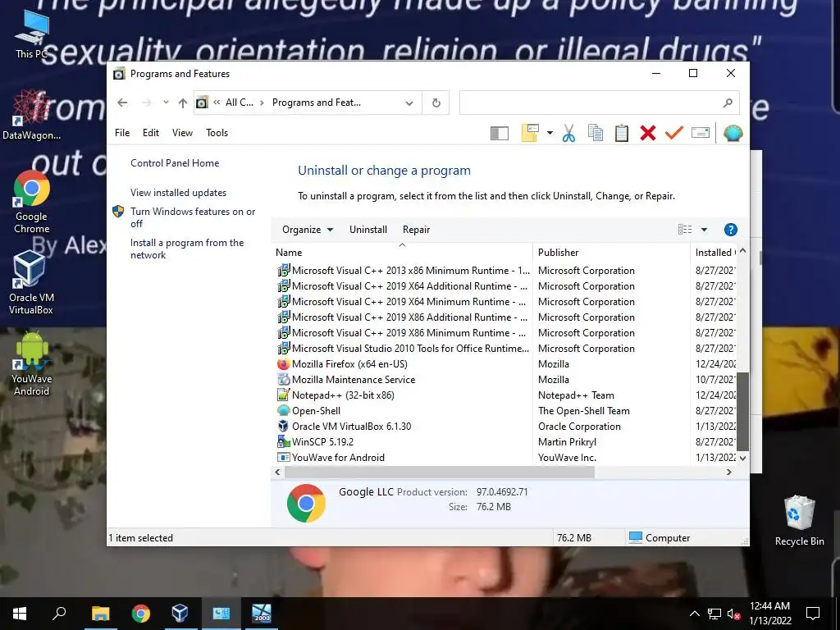Viewport: 840px width, 630px height.
Task: Go up one level with the Up arrow
Action: (183, 103)
